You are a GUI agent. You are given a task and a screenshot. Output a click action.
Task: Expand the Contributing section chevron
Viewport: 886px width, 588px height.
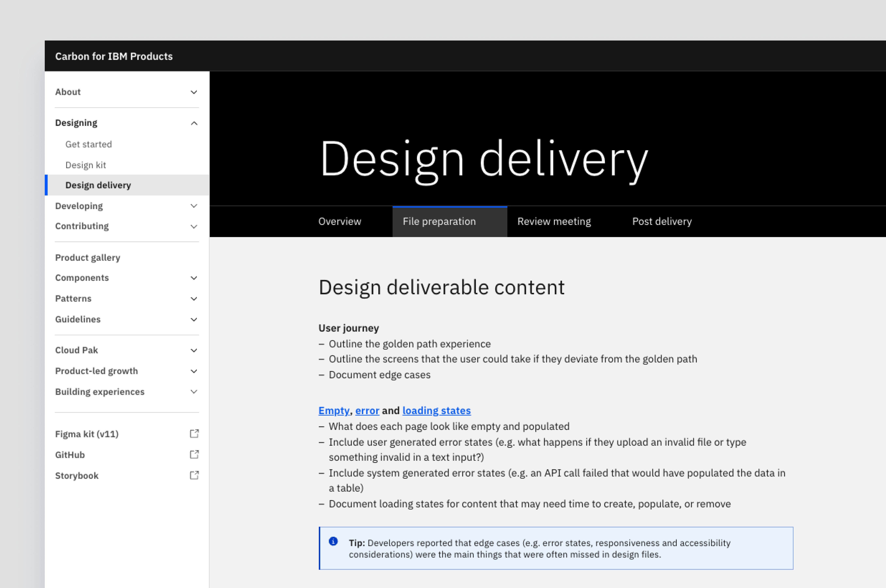pyautogui.click(x=194, y=227)
